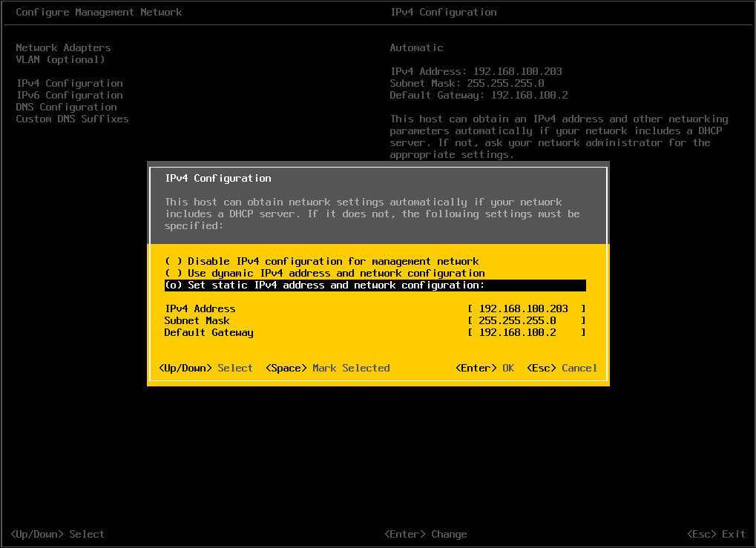Click the 'Configure Management Network' title

(99, 12)
